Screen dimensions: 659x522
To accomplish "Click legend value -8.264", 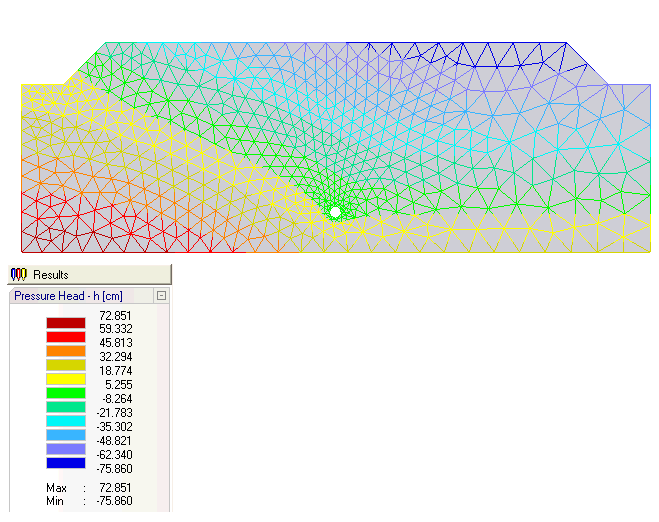I will (117, 398).
